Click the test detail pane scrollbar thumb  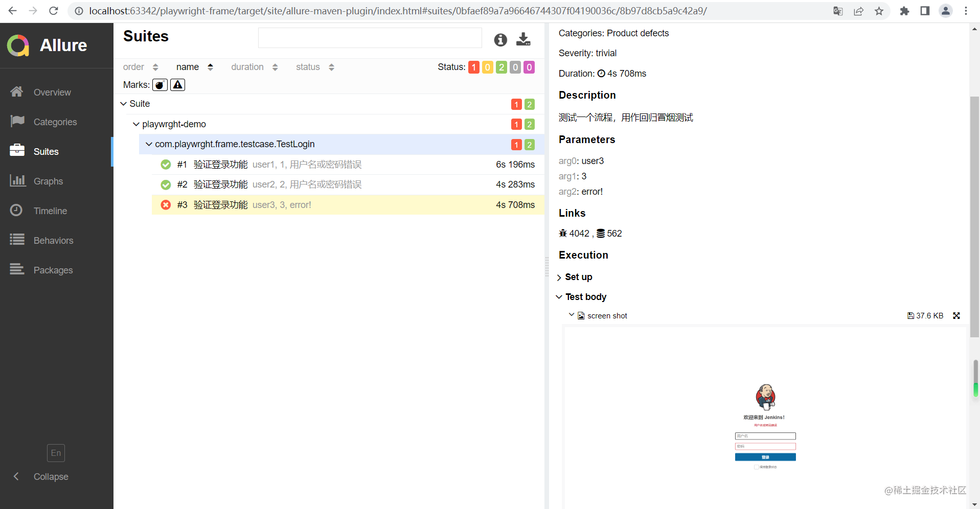pyautogui.click(x=975, y=217)
